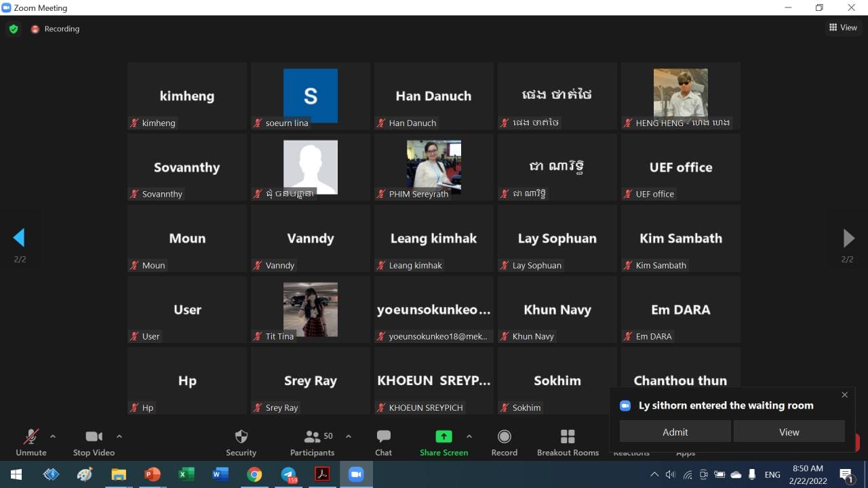Dismiss the waiting room notification
The image size is (868, 488).
click(x=844, y=394)
